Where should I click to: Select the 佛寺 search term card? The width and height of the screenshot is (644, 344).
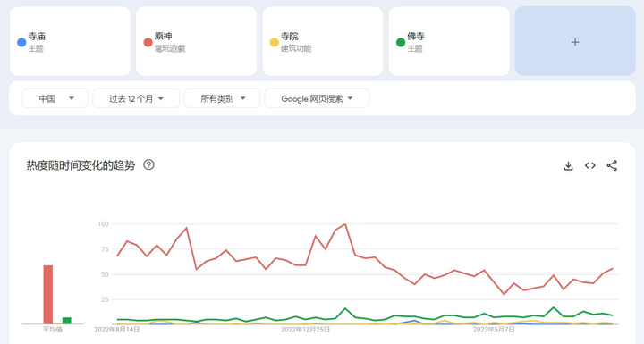(449, 41)
